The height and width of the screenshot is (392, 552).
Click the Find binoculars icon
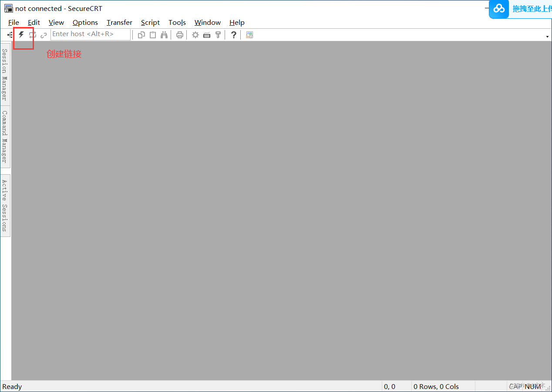click(164, 35)
